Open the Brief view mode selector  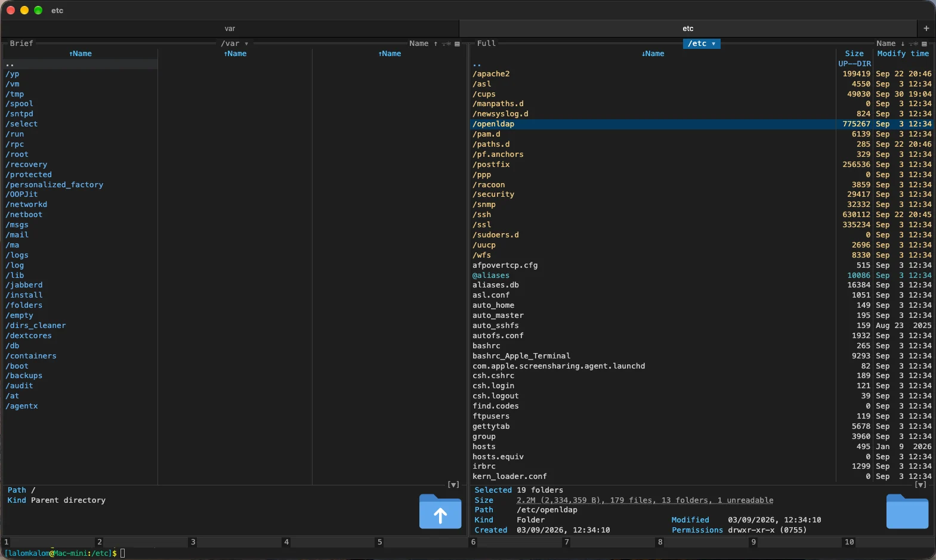point(21,44)
